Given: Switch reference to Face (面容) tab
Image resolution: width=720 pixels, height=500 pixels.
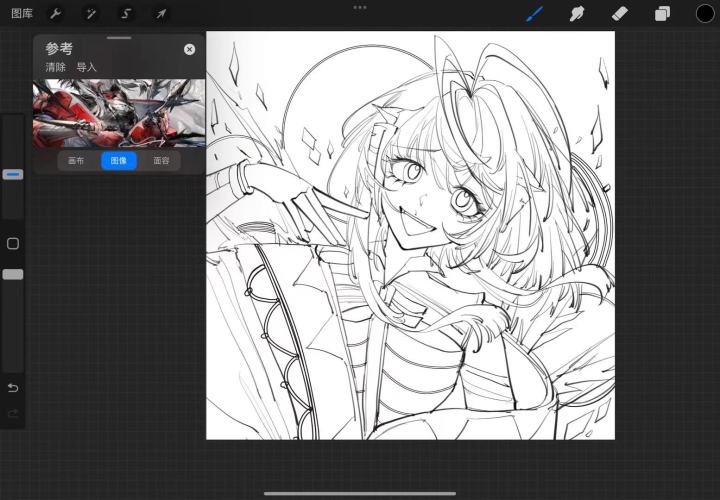Looking at the screenshot, I should [161, 161].
